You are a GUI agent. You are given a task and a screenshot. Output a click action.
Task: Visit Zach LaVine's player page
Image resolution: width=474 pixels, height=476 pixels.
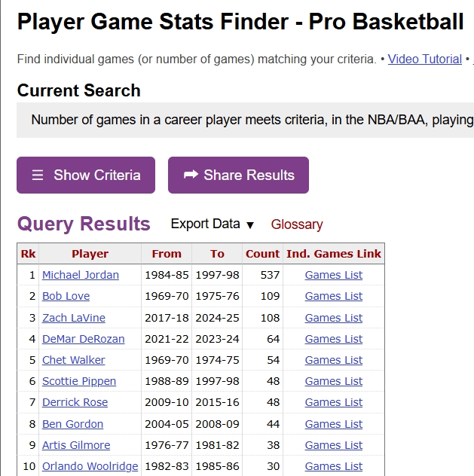(74, 318)
